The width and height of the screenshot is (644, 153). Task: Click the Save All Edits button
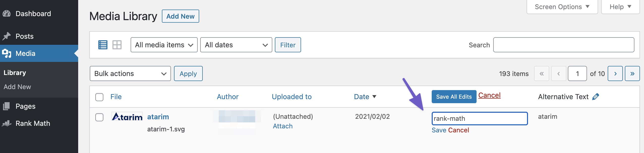454,97
